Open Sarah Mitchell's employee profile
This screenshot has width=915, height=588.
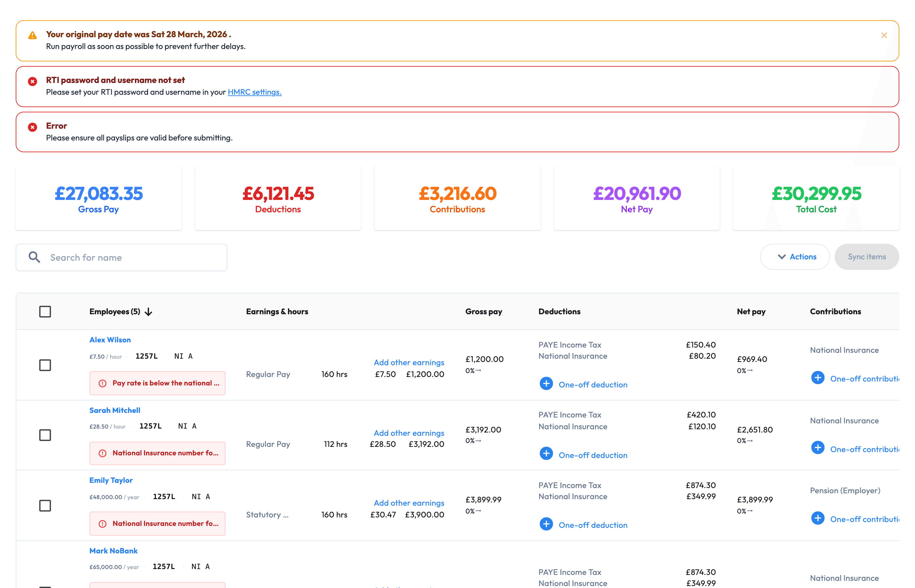tap(115, 410)
